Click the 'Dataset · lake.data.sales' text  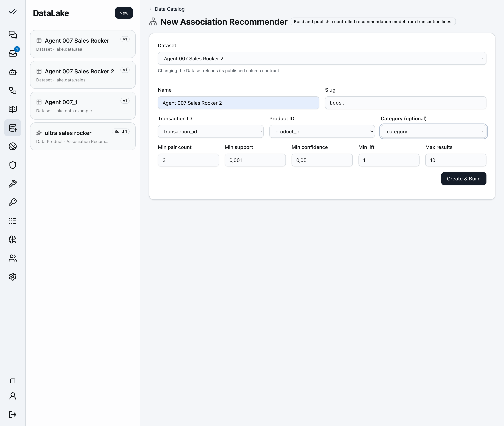pyautogui.click(x=61, y=80)
